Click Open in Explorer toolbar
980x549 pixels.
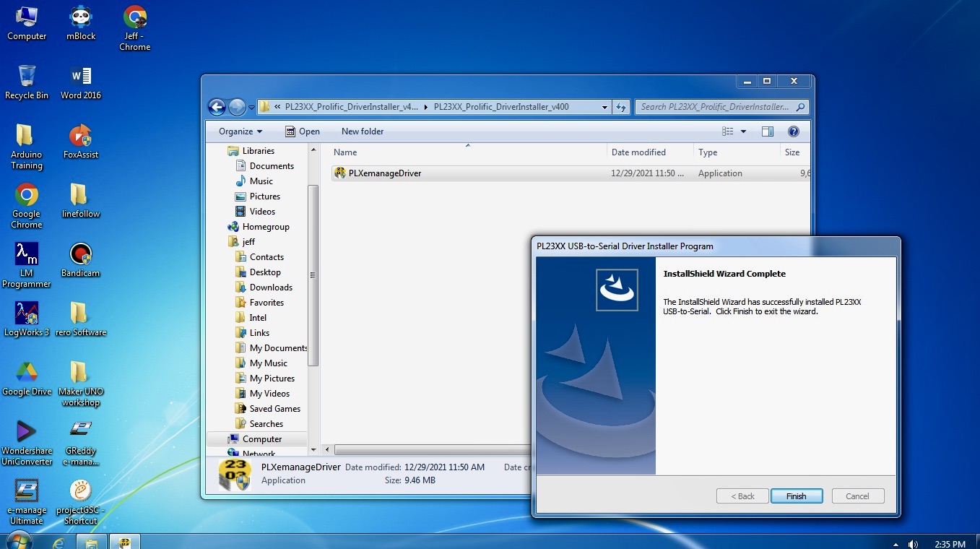tap(302, 131)
